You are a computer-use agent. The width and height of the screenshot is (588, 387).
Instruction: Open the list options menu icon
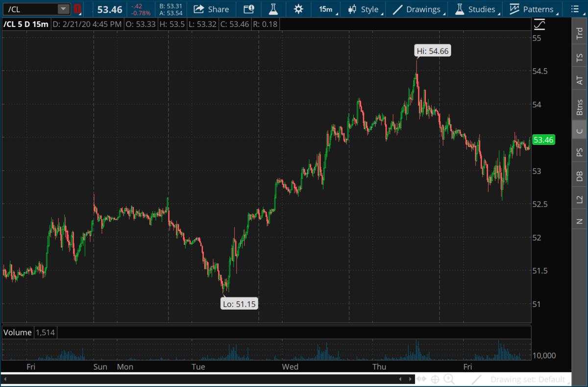point(576,9)
